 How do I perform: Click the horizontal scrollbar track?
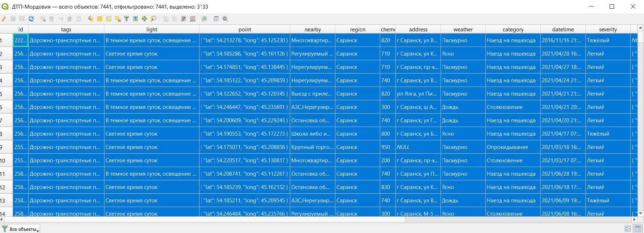point(506,219)
